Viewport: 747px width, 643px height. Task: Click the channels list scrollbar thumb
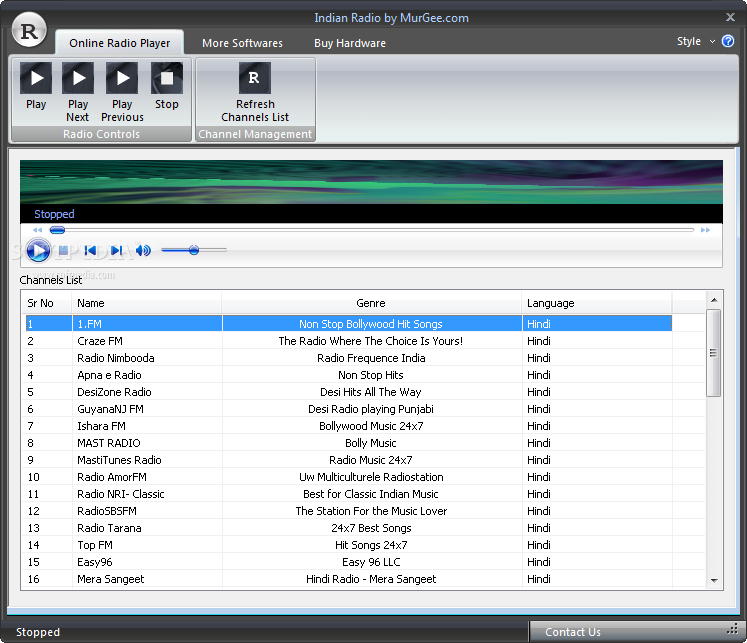coord(714,353)
